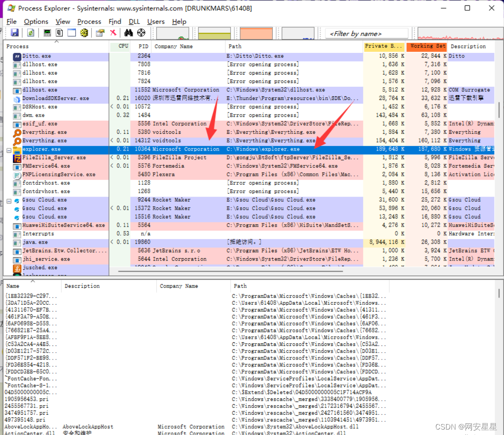
Task: Click the upper pane vertical scrollbar thumb
Action: [499, 110]
